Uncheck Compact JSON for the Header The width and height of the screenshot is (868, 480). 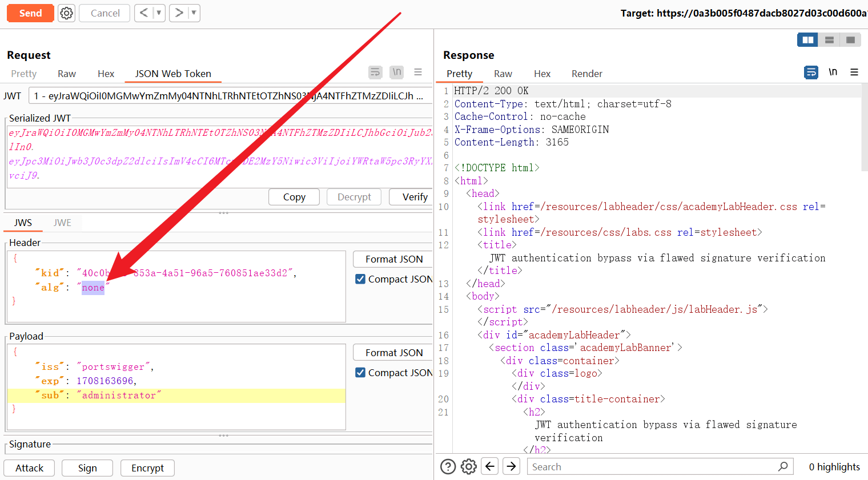point(360,279)
